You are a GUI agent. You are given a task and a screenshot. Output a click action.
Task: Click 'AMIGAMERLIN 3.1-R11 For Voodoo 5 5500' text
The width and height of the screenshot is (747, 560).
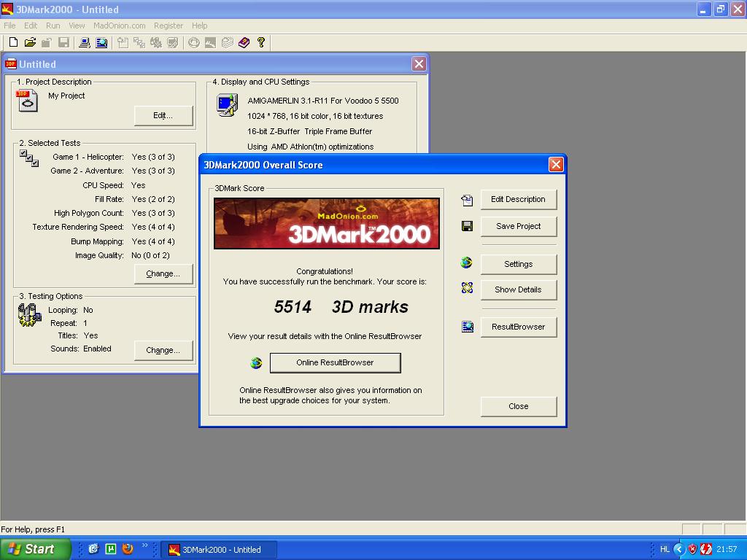(323, 101)
